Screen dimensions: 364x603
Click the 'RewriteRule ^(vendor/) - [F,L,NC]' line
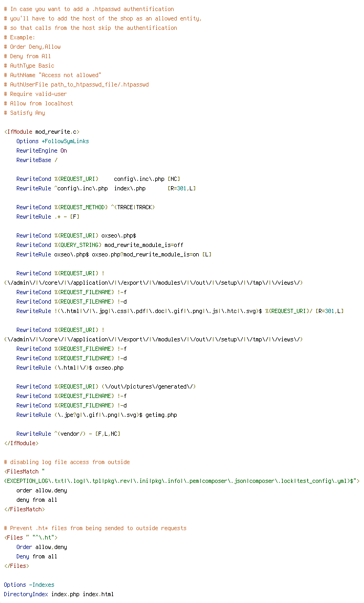point(68,434)
